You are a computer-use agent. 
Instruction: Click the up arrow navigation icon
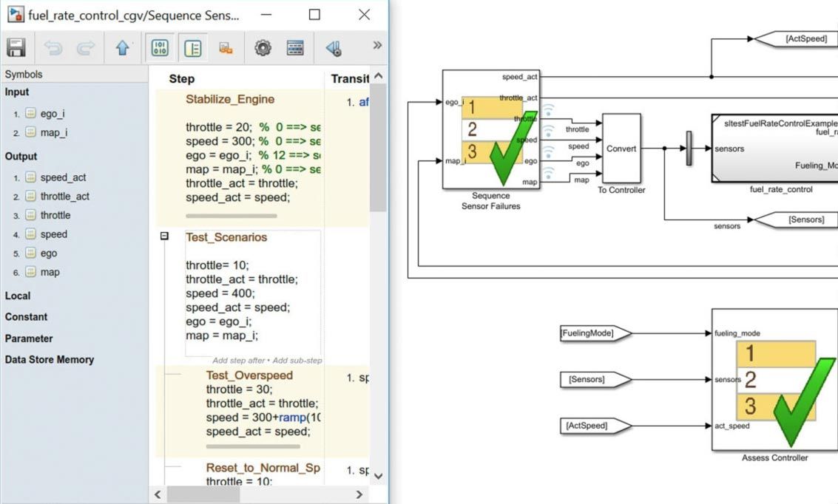[123, 49]
